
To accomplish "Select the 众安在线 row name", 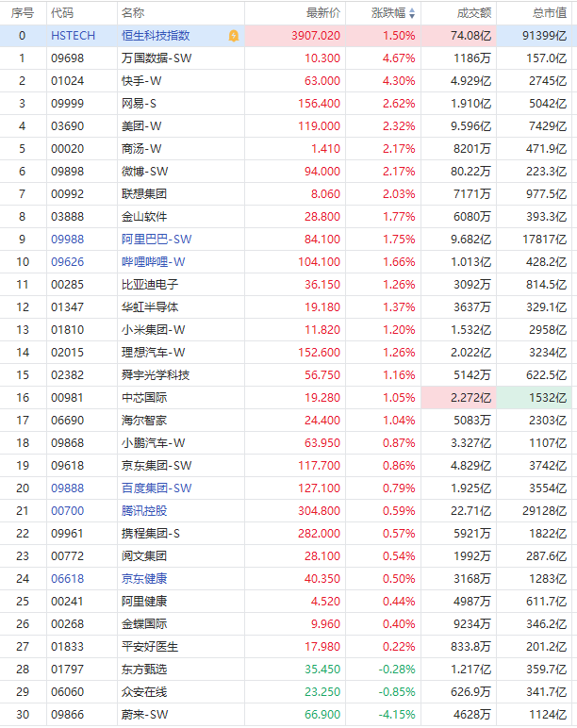I will [144, 692].
